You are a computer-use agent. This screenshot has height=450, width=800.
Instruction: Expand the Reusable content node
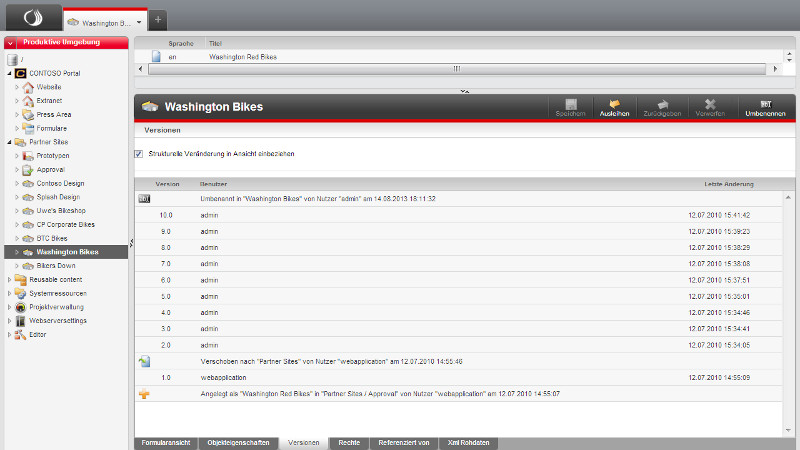click(x=9, y=280)
